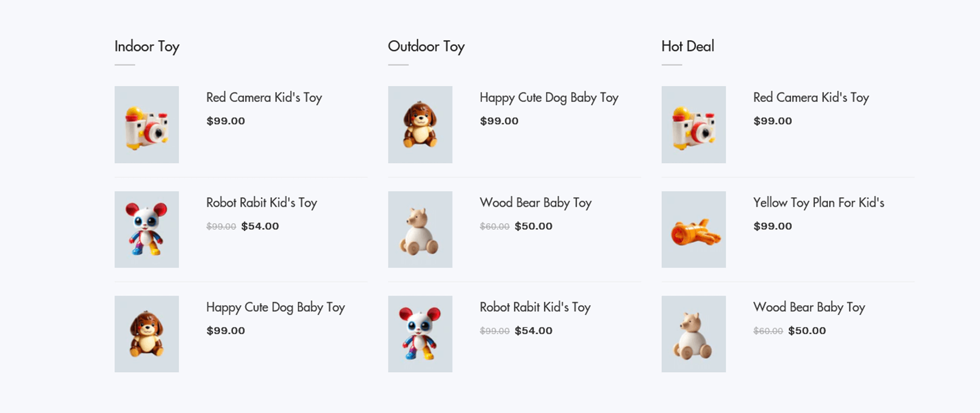Open Wood Bear thumbnail under Hot Deal
The height and width of the screenshot is (413, 980).
[x=693, y=334]
